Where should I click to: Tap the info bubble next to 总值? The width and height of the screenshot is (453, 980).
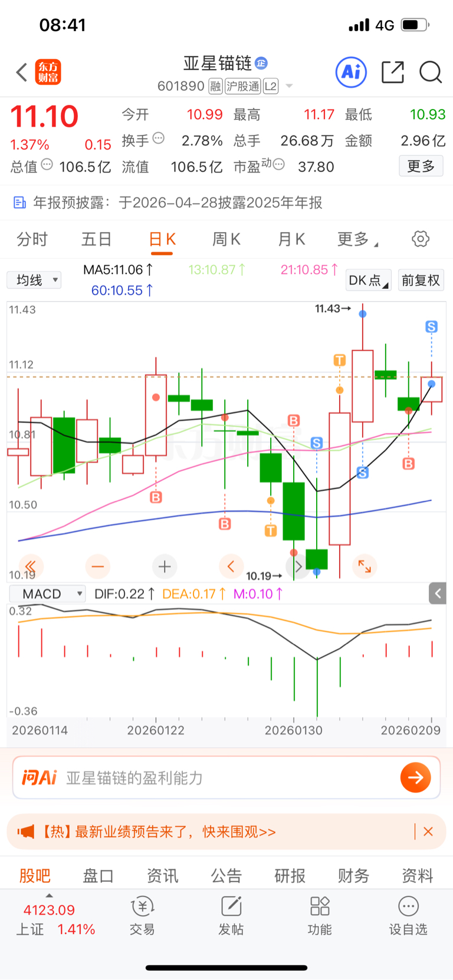[47, 164]
